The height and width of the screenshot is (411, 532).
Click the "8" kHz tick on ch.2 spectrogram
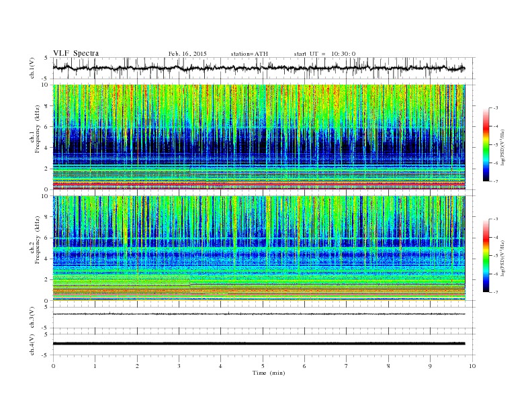tap(47, 217)
